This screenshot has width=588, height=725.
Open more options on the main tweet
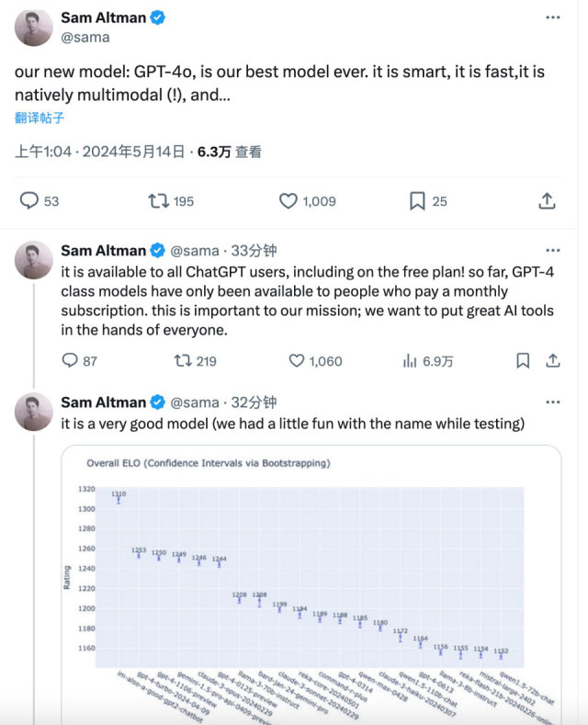tap(552, 18)
